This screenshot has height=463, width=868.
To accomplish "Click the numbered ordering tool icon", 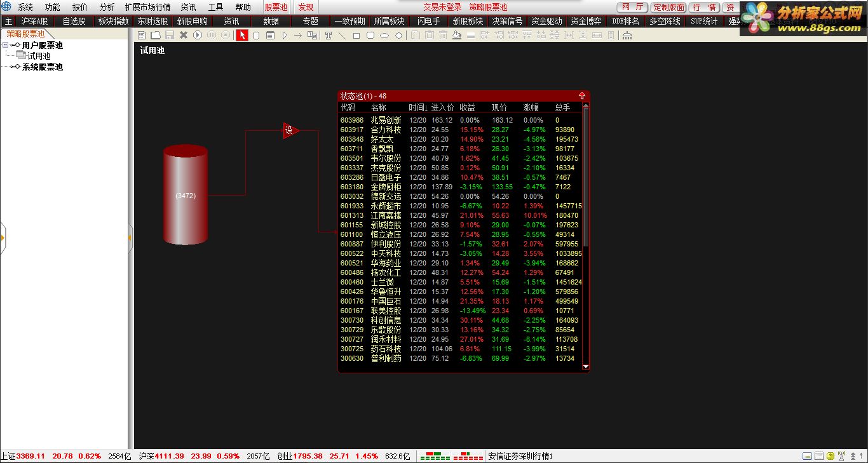I will 312,36.
